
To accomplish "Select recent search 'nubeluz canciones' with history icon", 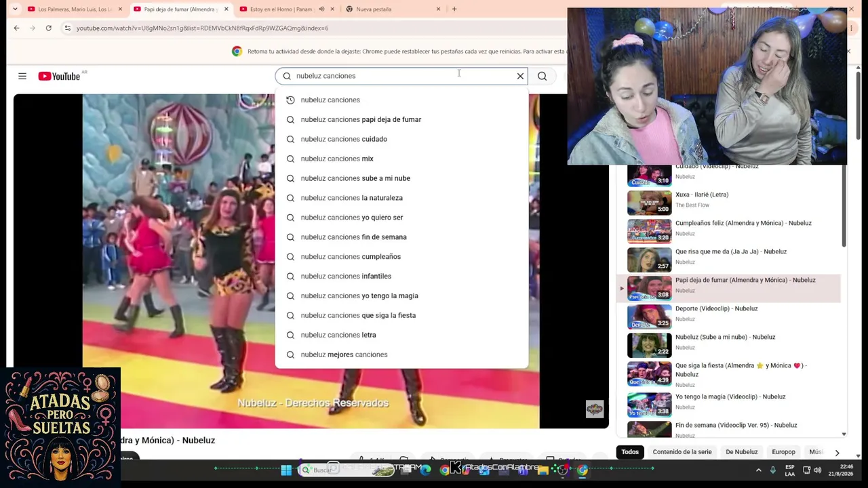I will 401,100.
